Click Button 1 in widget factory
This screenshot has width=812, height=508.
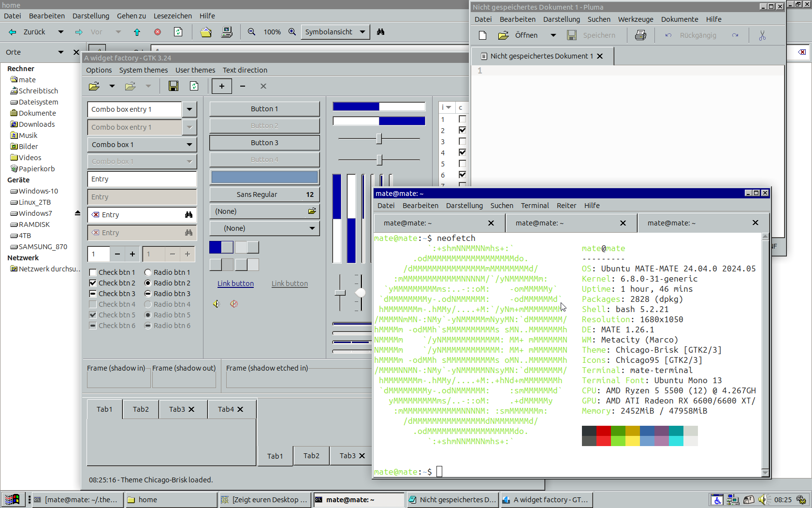tap(264, 109)
